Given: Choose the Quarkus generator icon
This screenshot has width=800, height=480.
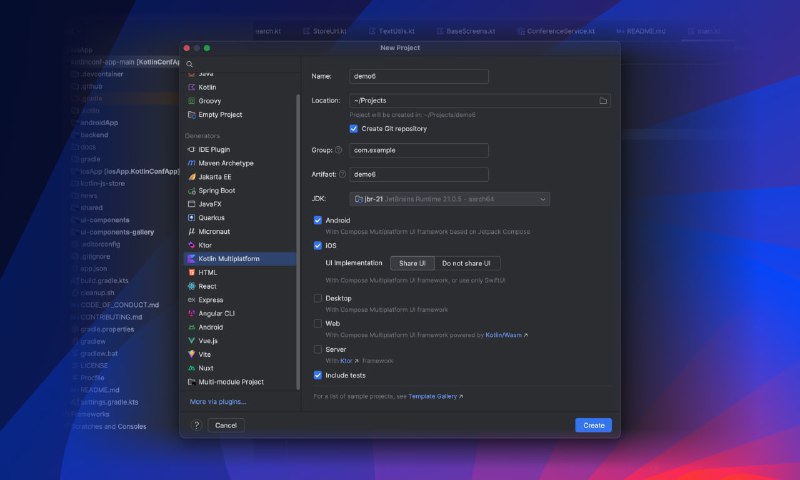Looking at the screenshot, I should (x=191, y=218).
